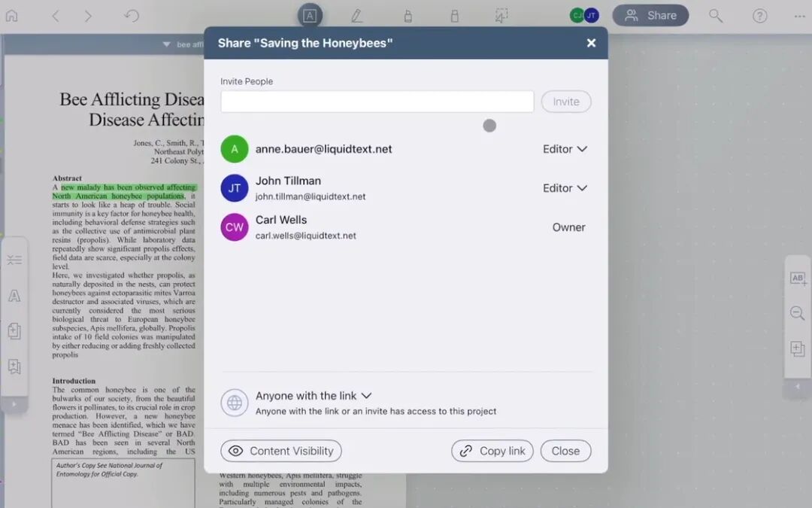Collapse the right panel arrow handle
The height and width of the screenshot is (508, 812).
[x=798, y=387]
